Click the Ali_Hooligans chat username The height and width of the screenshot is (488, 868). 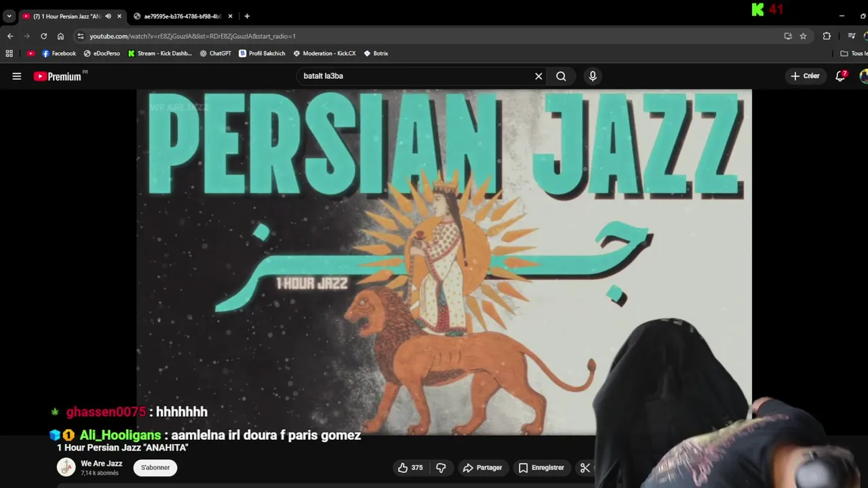click(x=120, y=435)
